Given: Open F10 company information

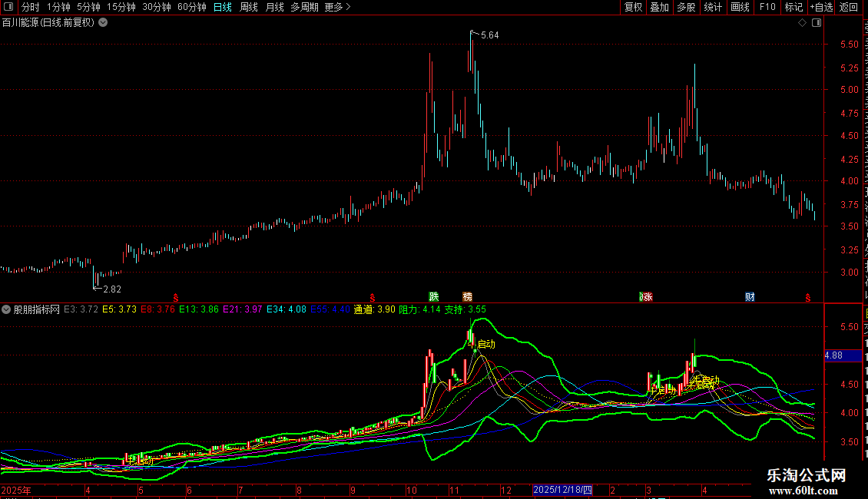Looking at the screenshot, I should tap(767, 7).
